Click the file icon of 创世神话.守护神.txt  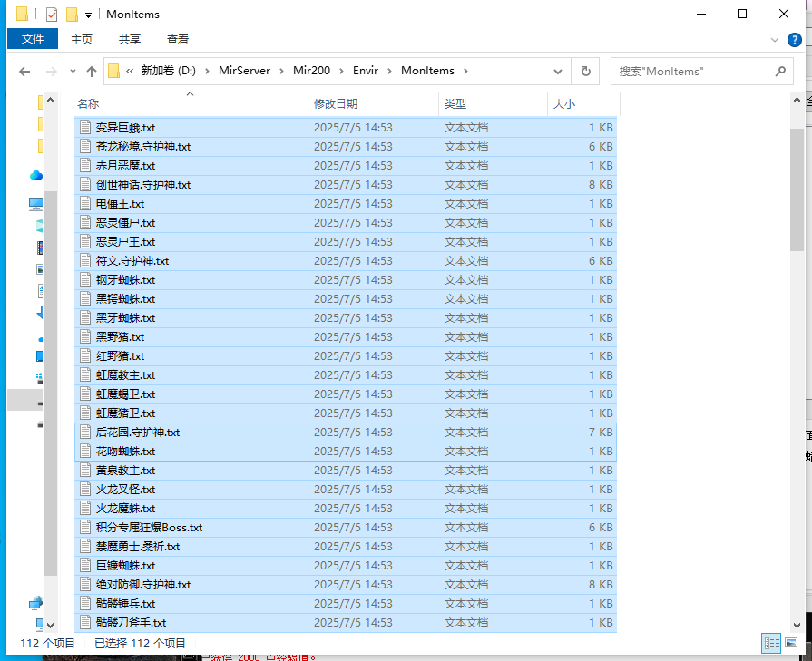pyautogui.click(x=85, y=185)
